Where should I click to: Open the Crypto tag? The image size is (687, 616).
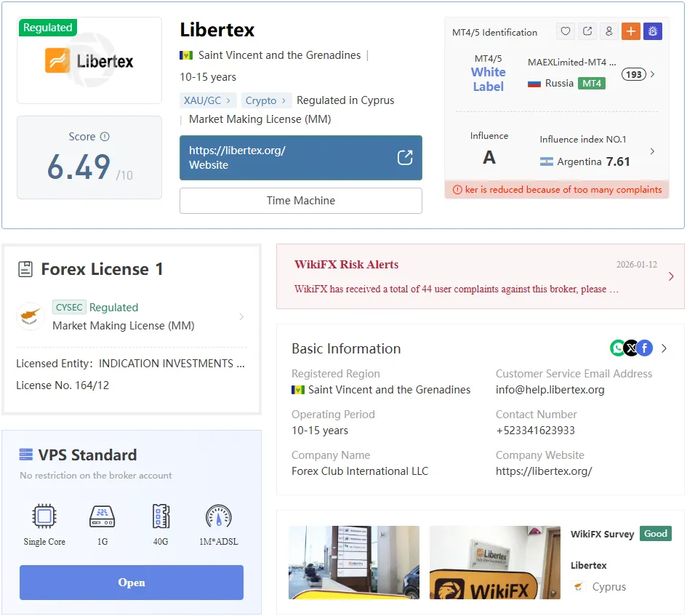coord(265,100)
